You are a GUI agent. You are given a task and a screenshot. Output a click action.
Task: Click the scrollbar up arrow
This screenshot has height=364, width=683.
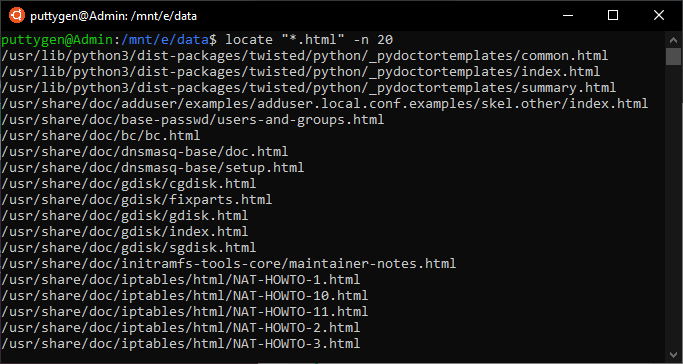coord(673,40)
